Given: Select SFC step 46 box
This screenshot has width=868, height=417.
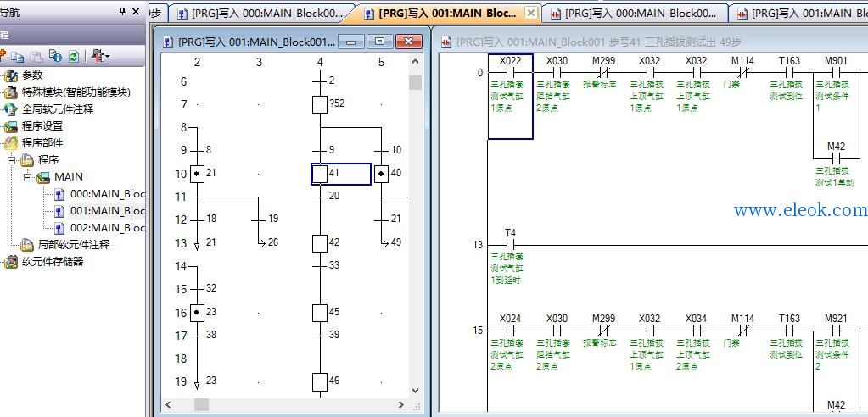Looking at the screenshot, I should [x=320, y=382].
